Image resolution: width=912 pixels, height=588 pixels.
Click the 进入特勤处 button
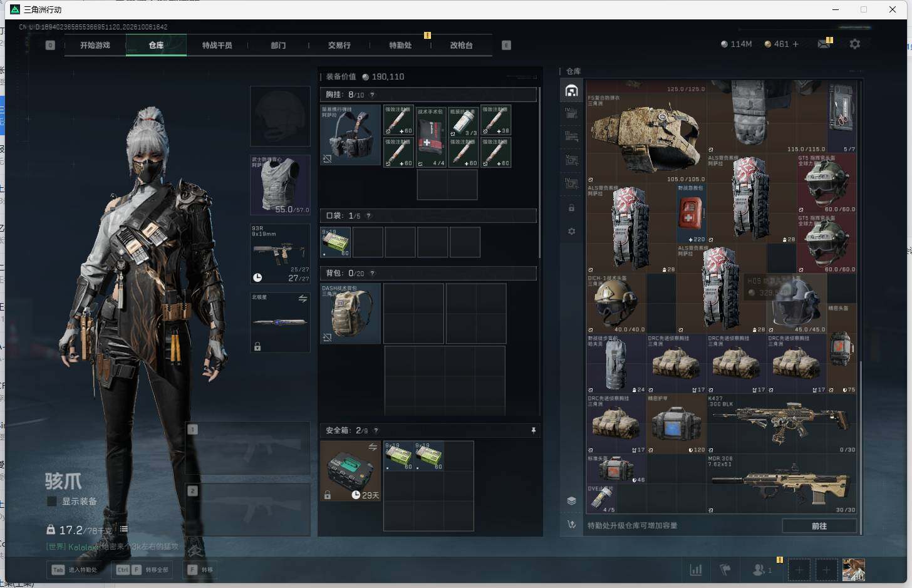point(75,570)
